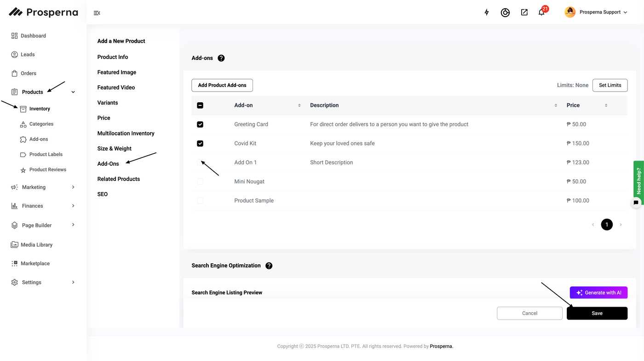Open the chat bubble support icon

(x=636, y=203)
